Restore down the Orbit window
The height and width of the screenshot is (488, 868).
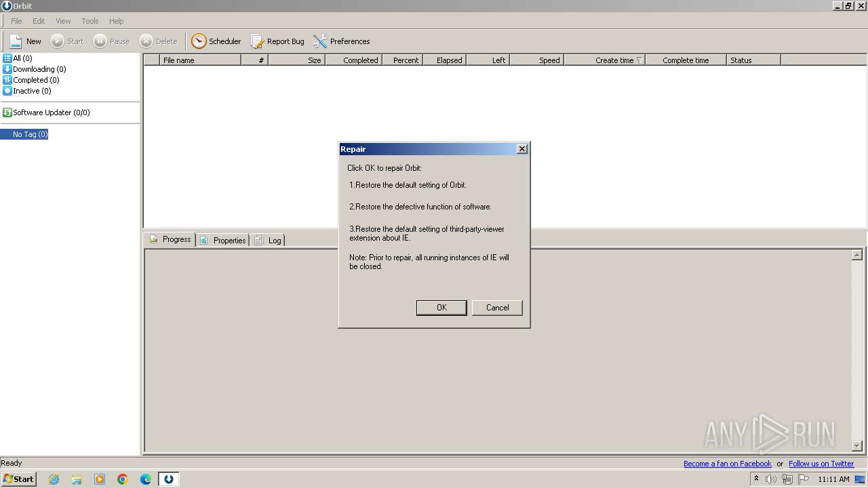click(848, 5)
